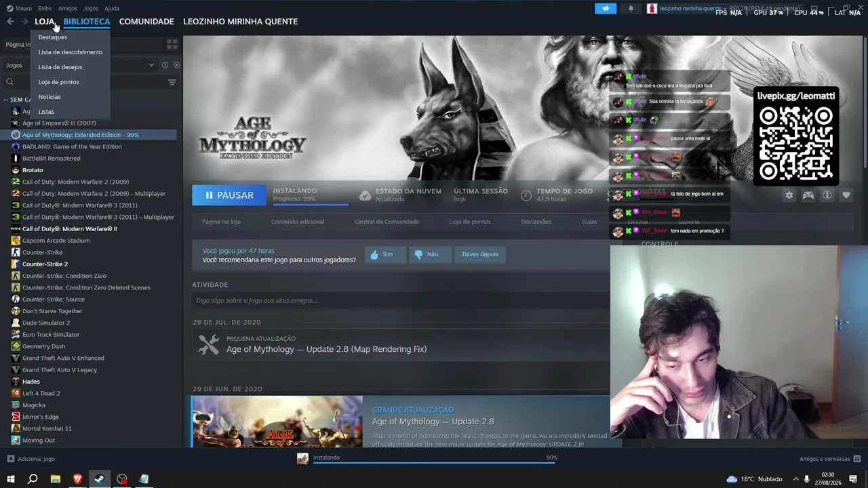This screenshot has height=488, width=868.
Task: Click the wrench update icon beside Update 2.8
Action: pos(209,344)
